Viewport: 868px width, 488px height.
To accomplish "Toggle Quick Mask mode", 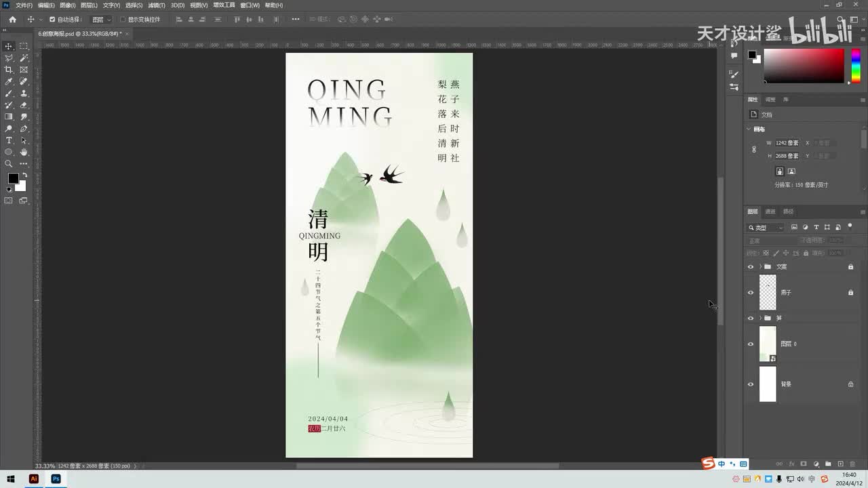I will coord(9,200).
